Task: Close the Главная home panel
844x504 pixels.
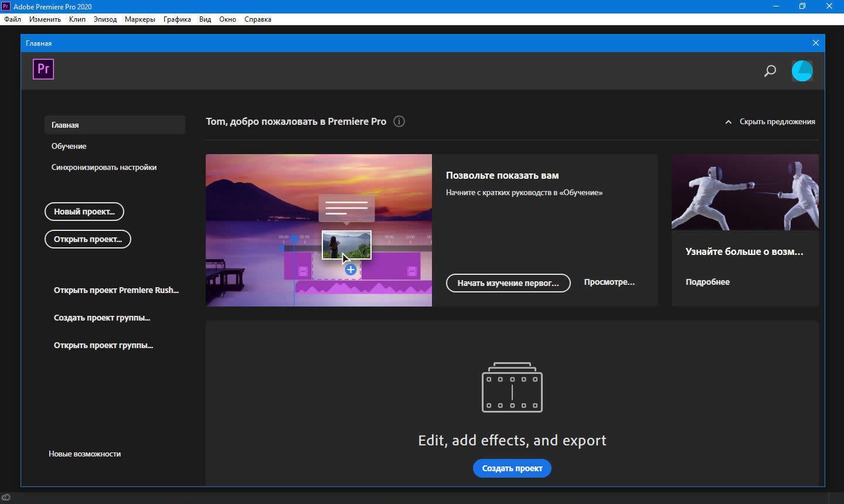Action: click(x=815, y=43)
